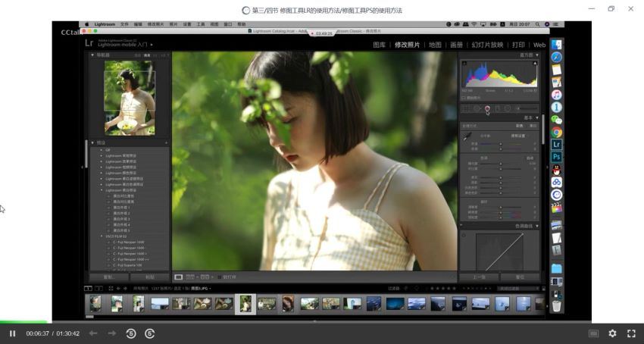The image size is (644, 344).
Task: Open Trash in the Dock
Action: tap(557, 306)
